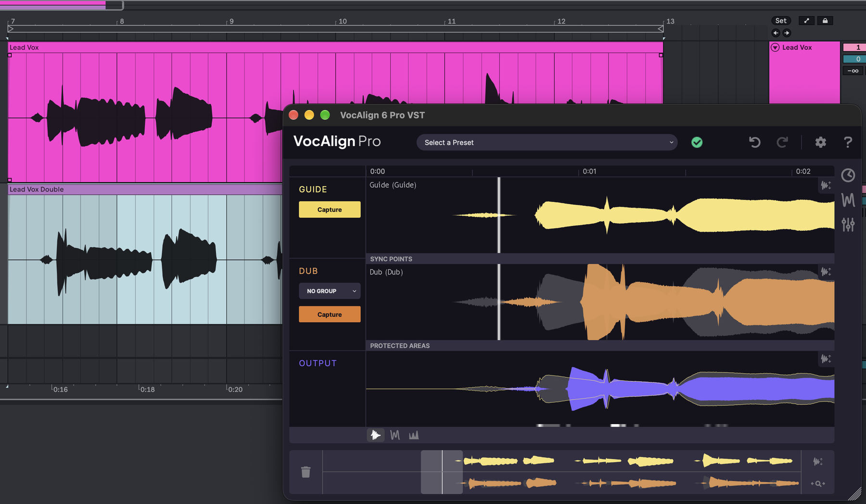
Task: Open the timing clock panel icon
Action: 848,175
